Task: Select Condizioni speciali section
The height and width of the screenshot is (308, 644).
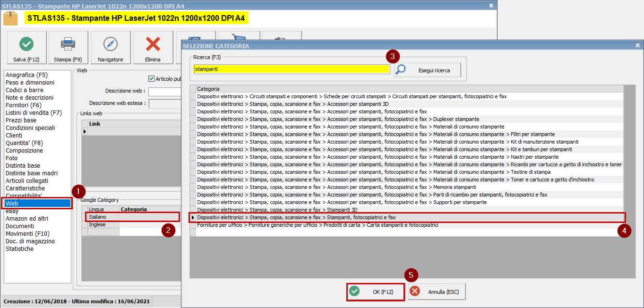Action: coord(30,128)
